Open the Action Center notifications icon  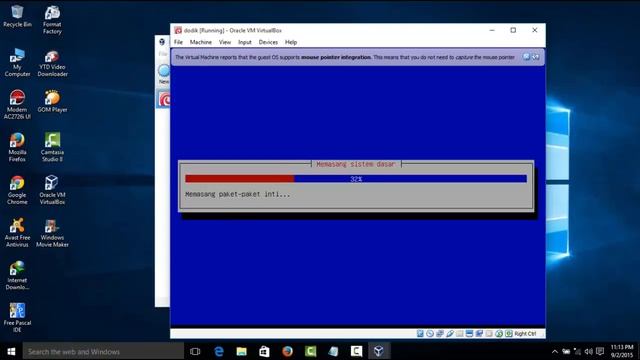(x=600, y=351)
